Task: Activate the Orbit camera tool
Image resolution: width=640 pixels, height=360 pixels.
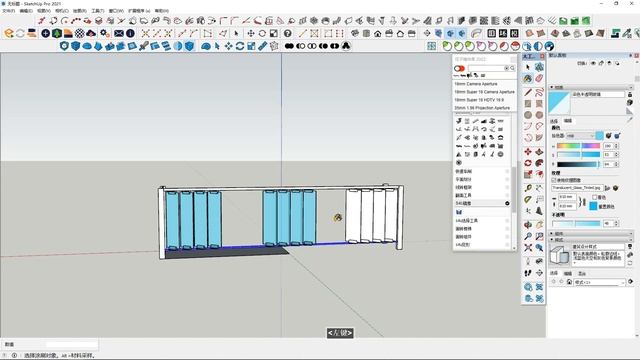Action: click(528, 225)
